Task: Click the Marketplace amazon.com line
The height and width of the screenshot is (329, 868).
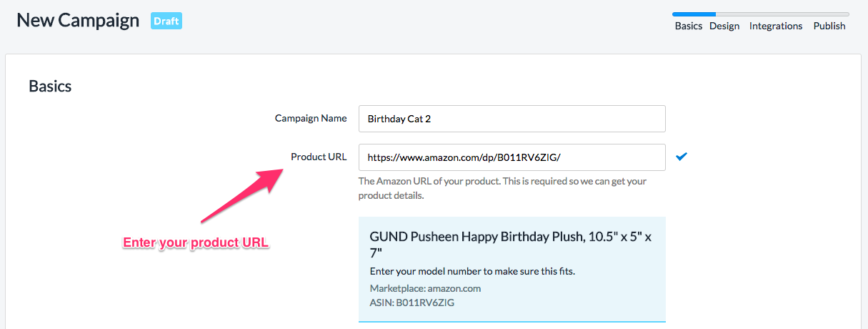Action: tap(425, 288)
